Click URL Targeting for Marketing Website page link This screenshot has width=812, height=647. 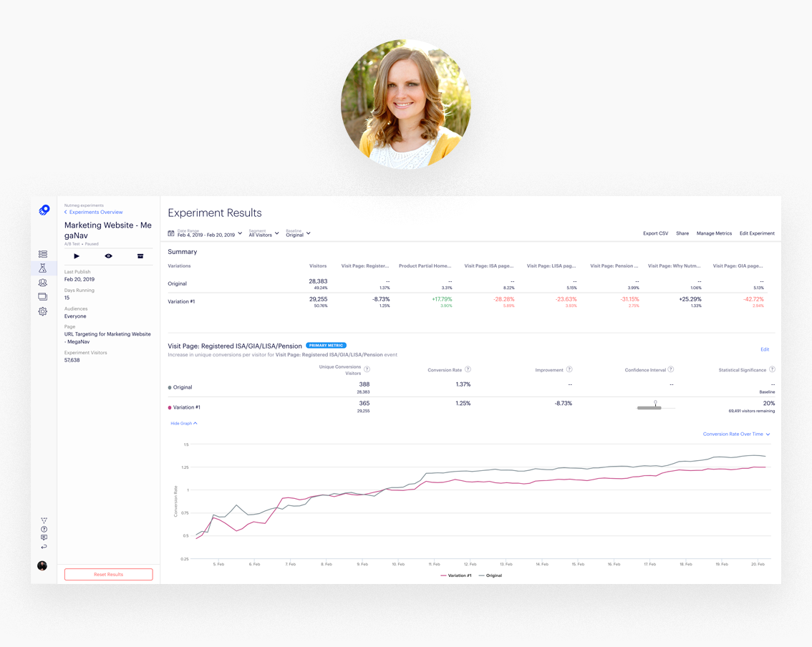tap(107, 338)
